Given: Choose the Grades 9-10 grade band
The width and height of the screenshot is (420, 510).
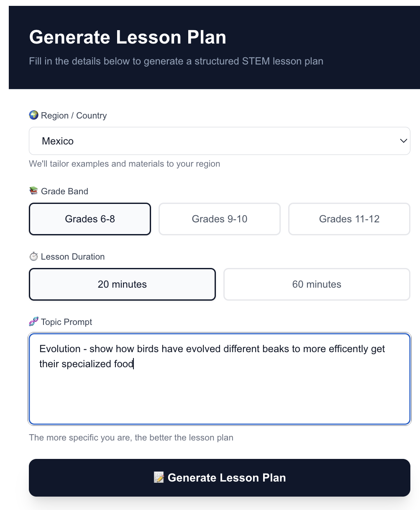Looking at the screenshot, I should (220, 219).
